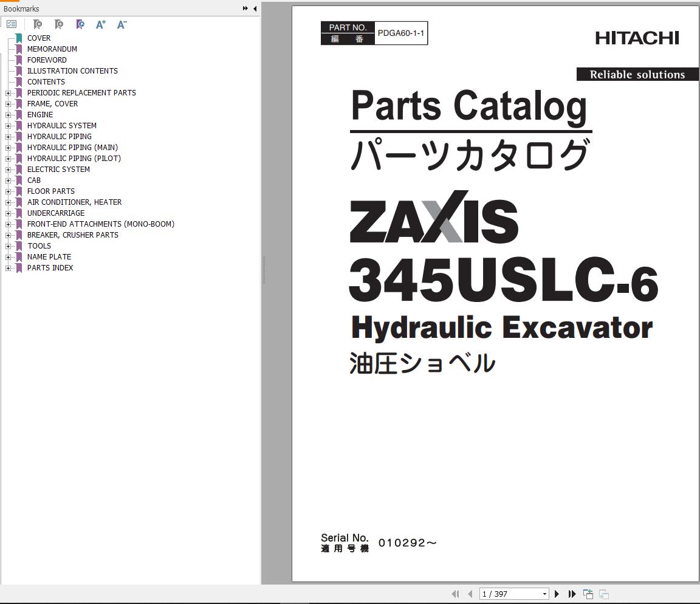Image resolution: width=700 pixels, height=604 pixels.
Task: Expand the ENGINE bookmark node
Action: pos(9,115)
